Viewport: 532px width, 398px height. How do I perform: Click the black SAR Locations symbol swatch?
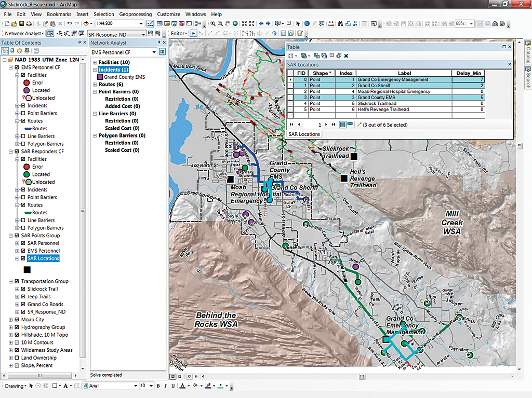click(x=26, y=270)
